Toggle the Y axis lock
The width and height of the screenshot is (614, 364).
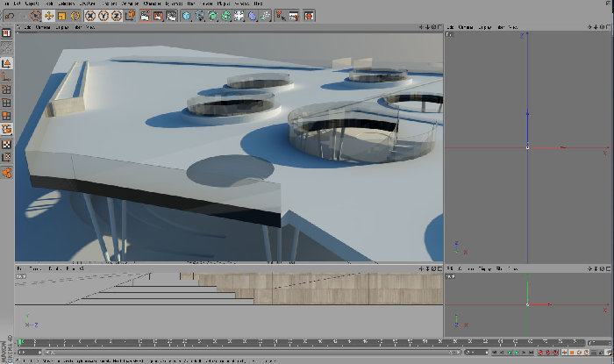pos(104,16)
